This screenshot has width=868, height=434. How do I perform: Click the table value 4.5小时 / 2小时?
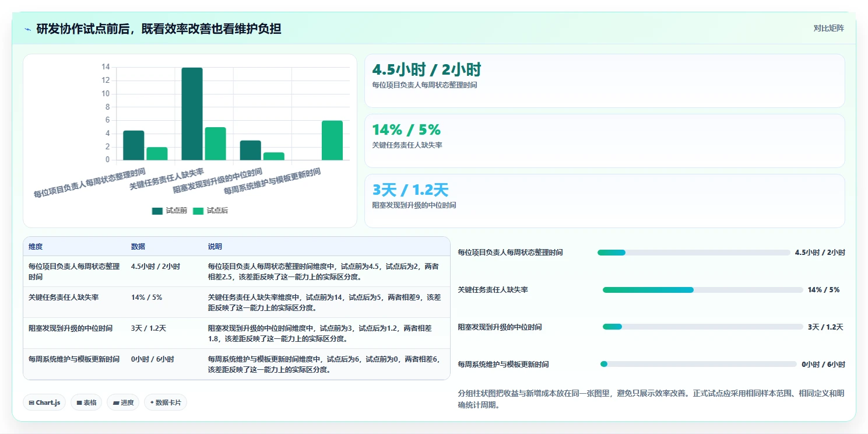[156, 267]
